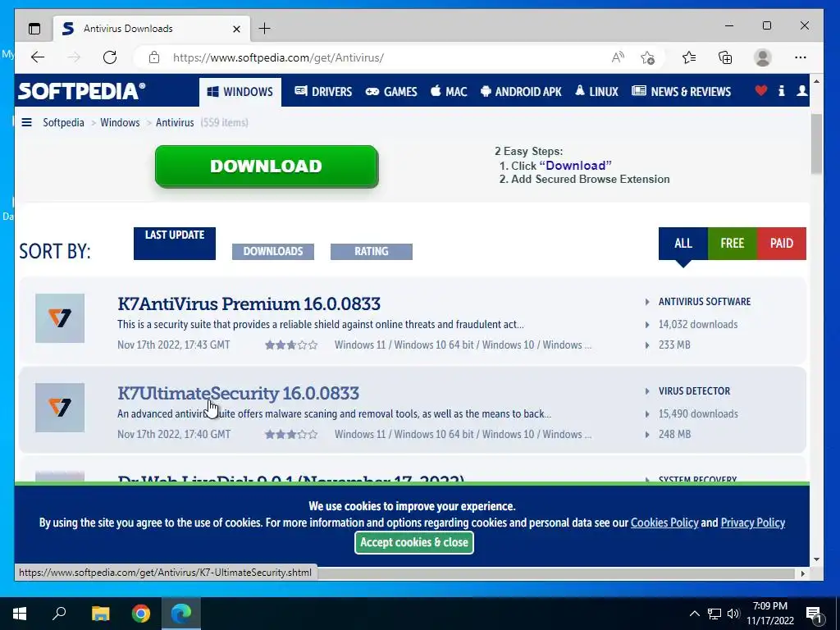The image size is (840, 630).
Task: Click the red heart icon in Softpedia header
Action: coord(760,90)
